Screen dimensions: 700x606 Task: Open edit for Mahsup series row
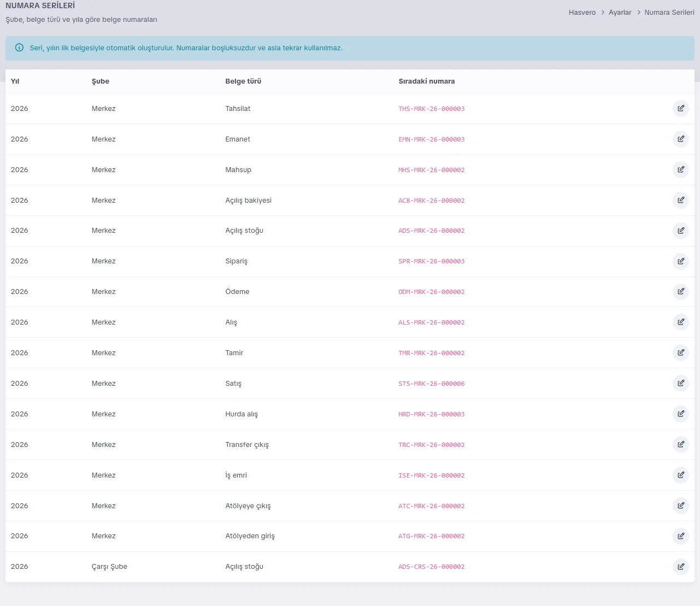coord(680,169)
